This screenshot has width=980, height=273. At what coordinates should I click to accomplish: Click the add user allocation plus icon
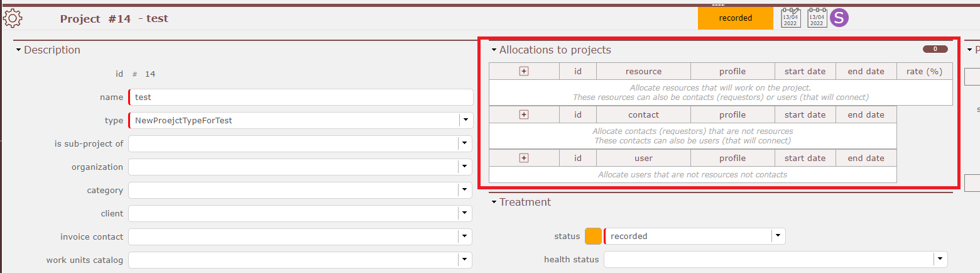524,158
